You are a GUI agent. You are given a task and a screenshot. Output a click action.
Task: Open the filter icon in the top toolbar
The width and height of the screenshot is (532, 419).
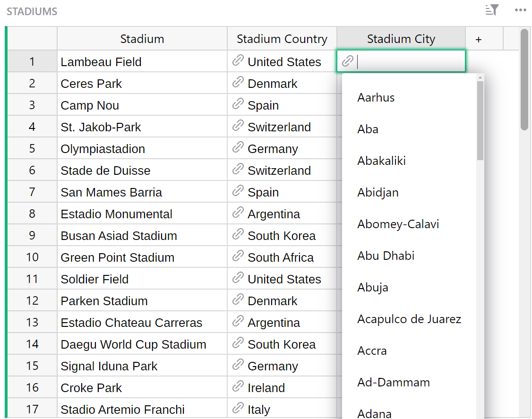(x=492, y=10)
